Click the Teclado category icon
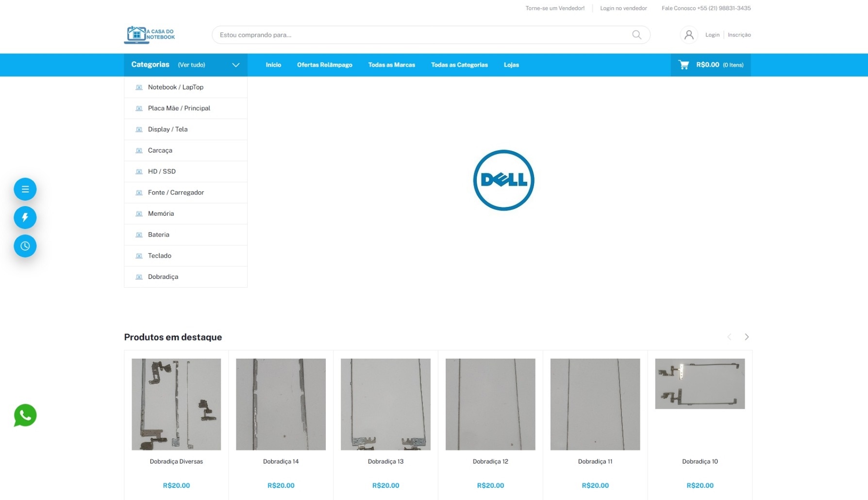868x500 pixels. pos(139,256)
